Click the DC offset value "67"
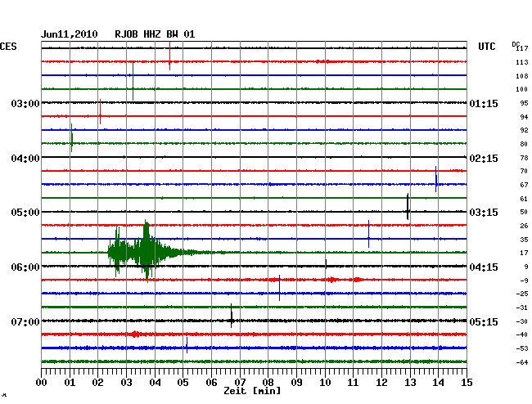Image resolution: width=532 pixels, height=404 pixels. pyautogui.click(x=524, y=185)
